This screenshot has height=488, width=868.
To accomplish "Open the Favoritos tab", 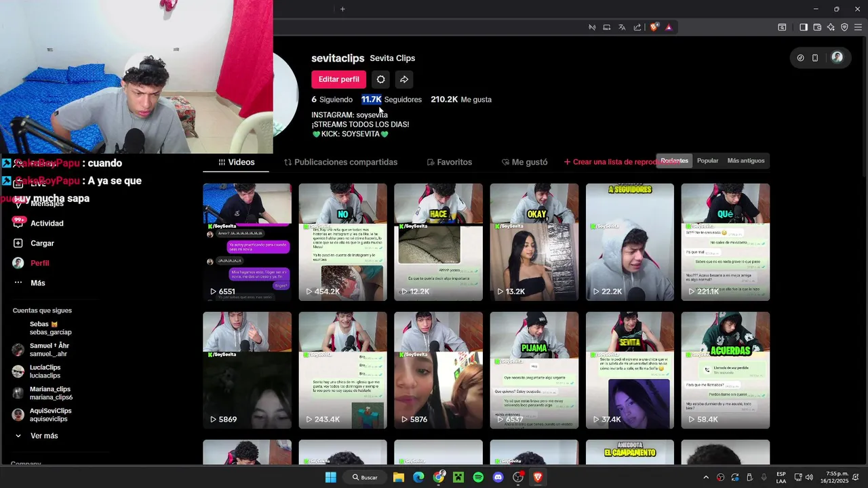I will click(x=449, y=162).
